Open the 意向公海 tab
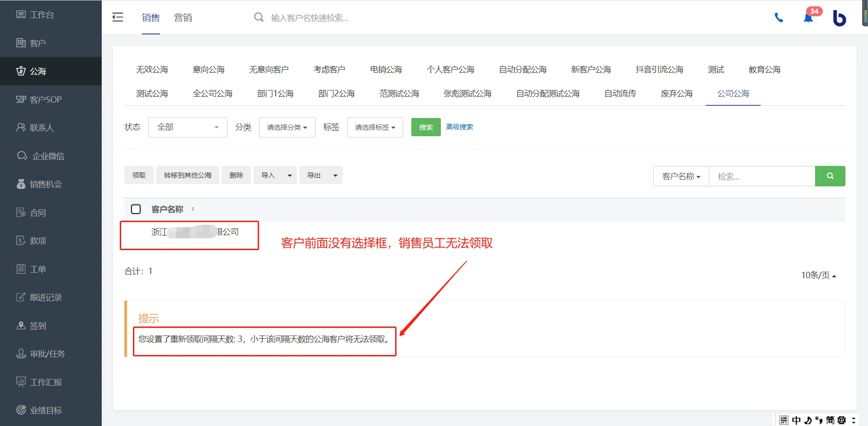Screen dimensions: 868x426 [208, 70]
